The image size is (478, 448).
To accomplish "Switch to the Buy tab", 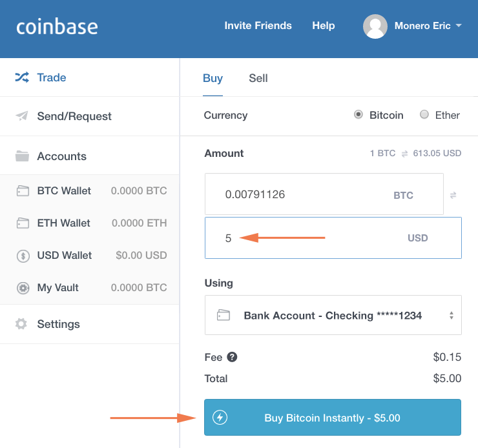I will [x=213, y=78].
